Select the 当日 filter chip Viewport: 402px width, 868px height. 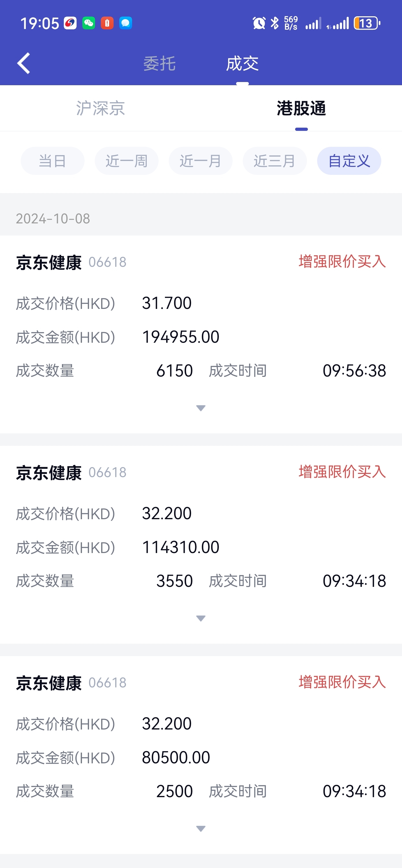pyautogui.click(x=53, y=161)
